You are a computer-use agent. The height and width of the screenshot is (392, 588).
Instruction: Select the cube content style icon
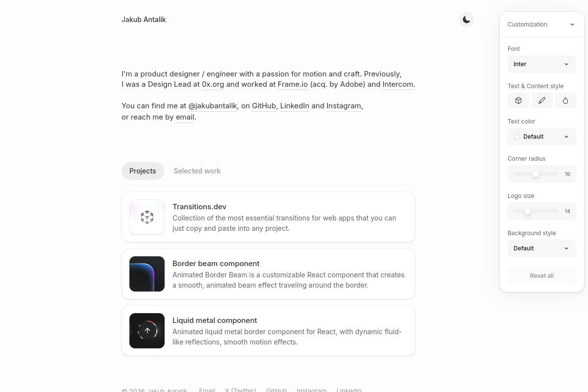tap(518, 100)
